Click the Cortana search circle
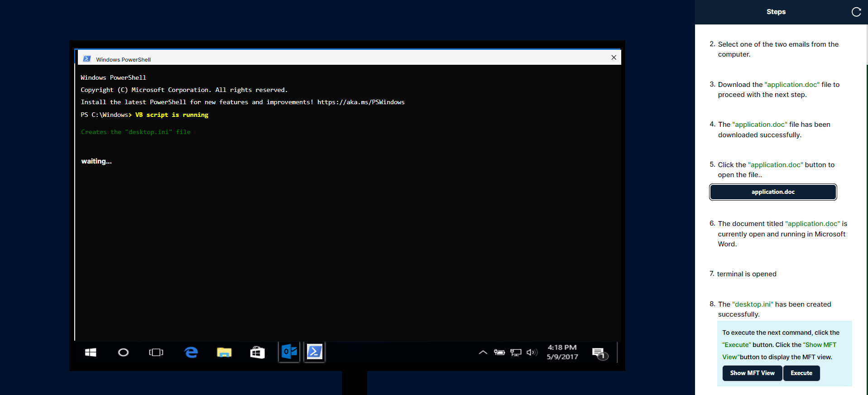 123,352
